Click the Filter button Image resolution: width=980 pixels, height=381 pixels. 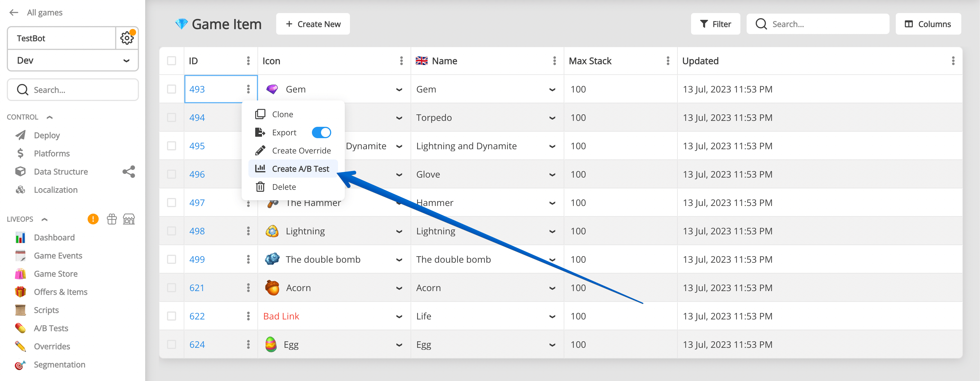[715, 24]
